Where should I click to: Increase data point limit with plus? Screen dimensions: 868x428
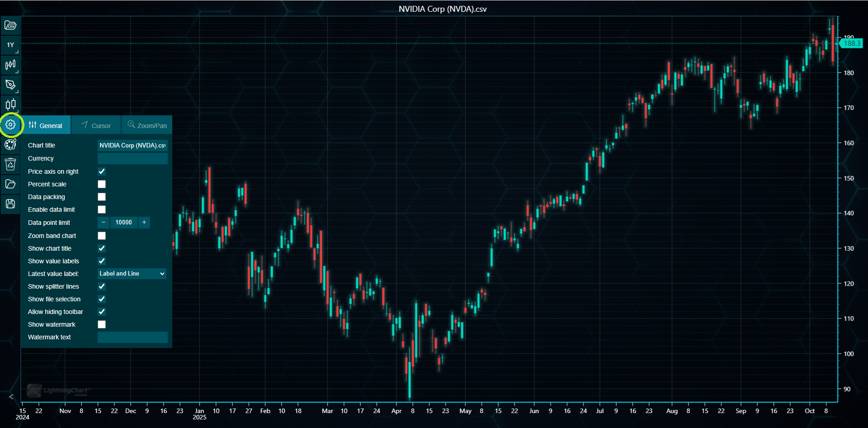(x=144, y=223)
